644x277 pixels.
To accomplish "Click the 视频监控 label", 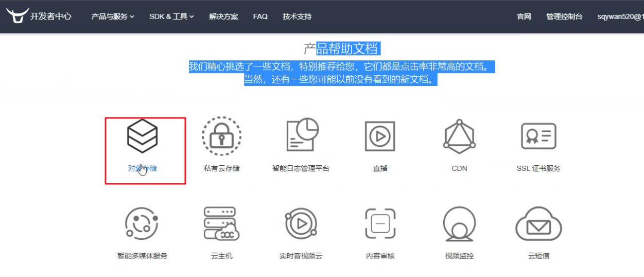I will click(459, 256).
